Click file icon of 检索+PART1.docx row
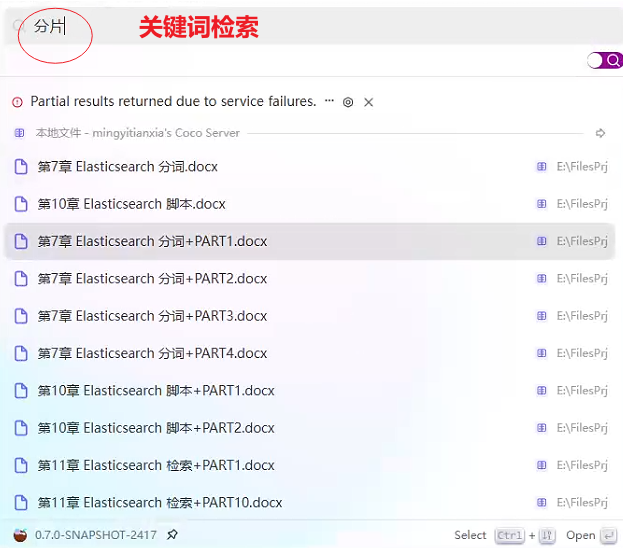This screenshot has width=623, height=548. tap(21, 465)
